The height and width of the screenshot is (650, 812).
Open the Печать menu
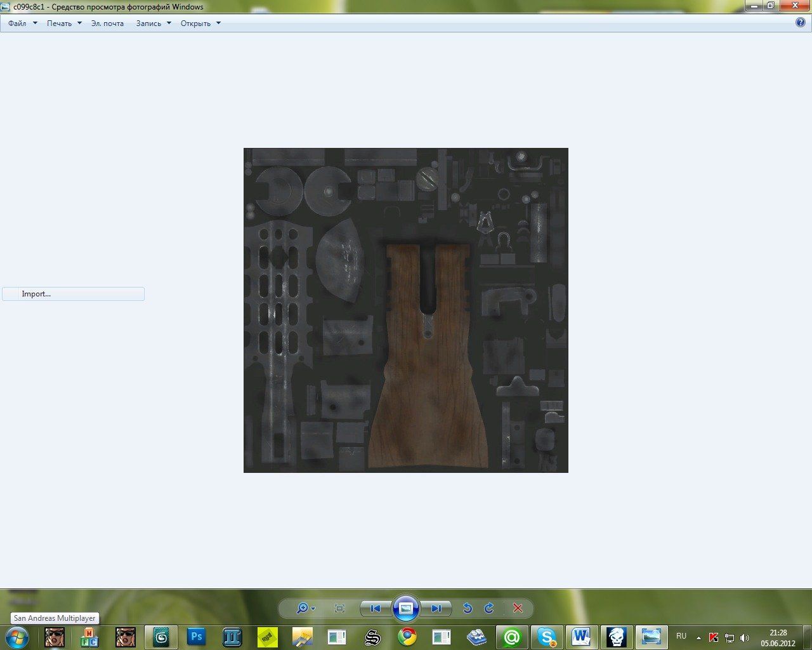point(59,23)
